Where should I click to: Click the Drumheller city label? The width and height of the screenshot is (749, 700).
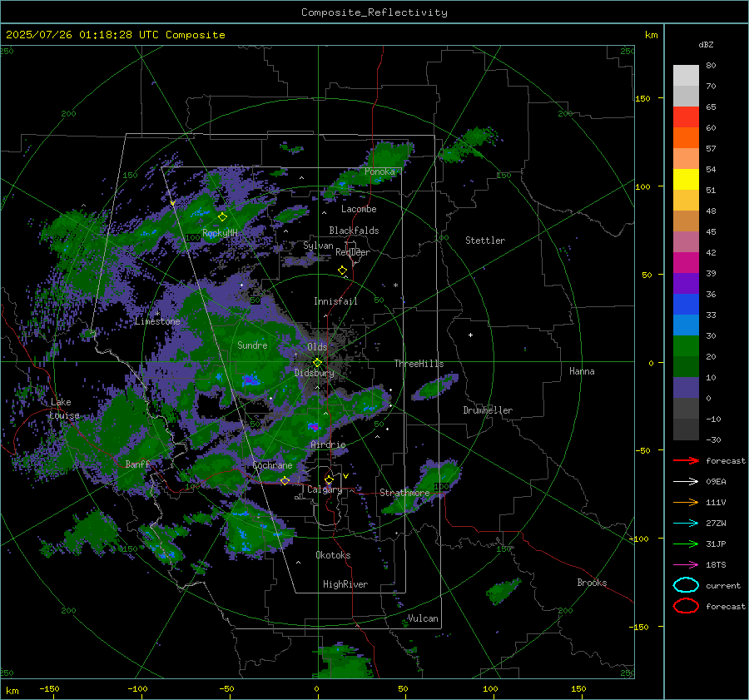[488, 410]
